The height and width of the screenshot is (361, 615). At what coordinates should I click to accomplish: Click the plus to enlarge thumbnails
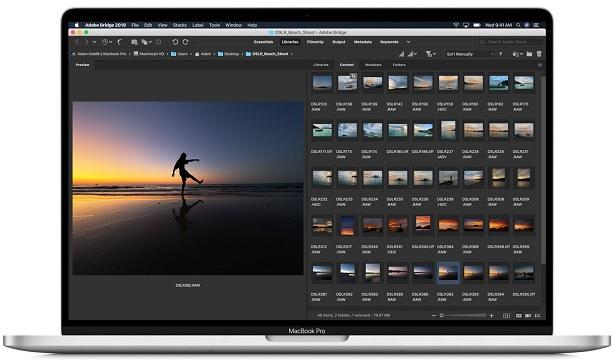point(491,315)
